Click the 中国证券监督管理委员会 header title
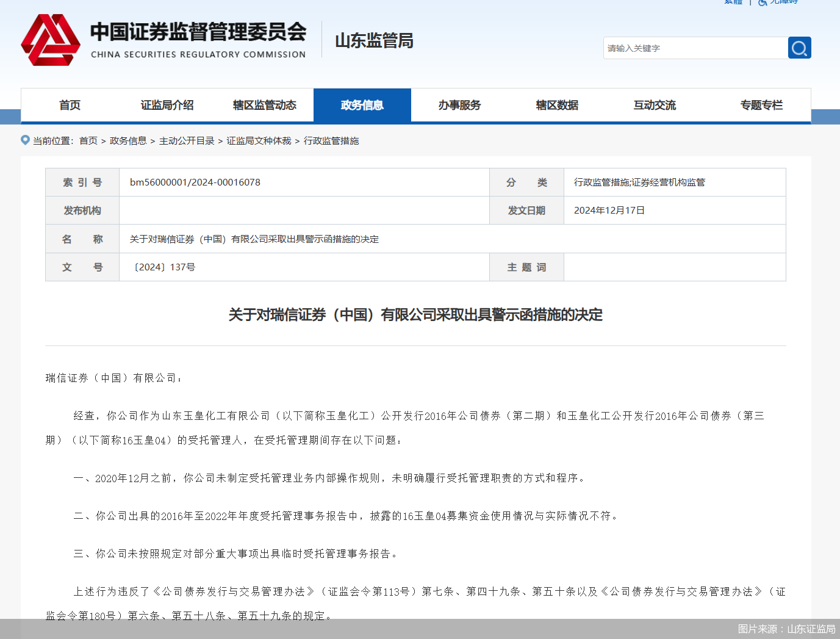840x639 pixels. click(198, 32)
